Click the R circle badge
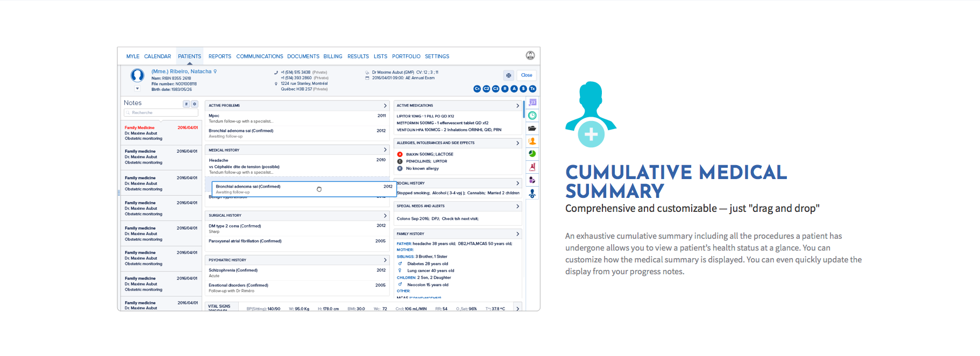The image size is (980, 356). pos(505,89)
